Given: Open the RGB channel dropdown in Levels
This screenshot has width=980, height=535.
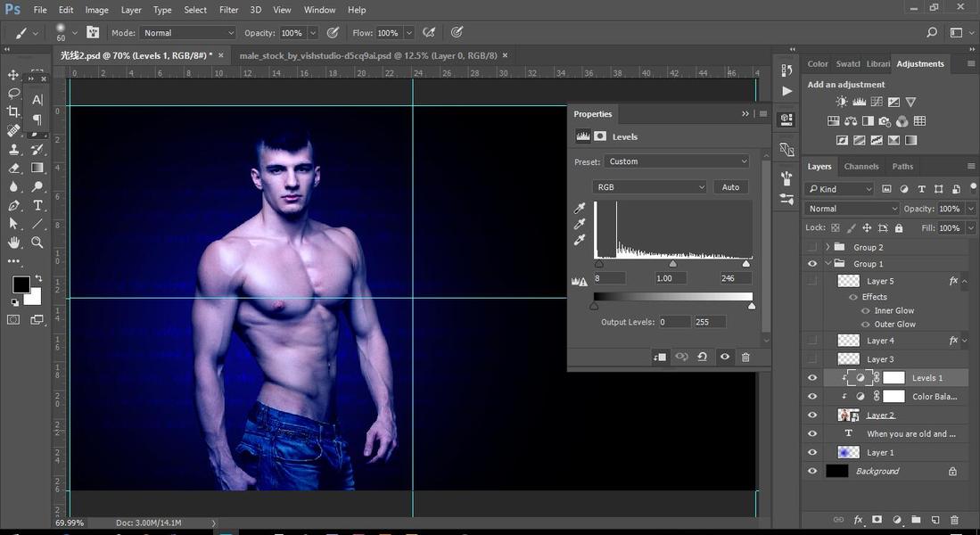Looking at the screenshot, I should (x=649, y=187).
